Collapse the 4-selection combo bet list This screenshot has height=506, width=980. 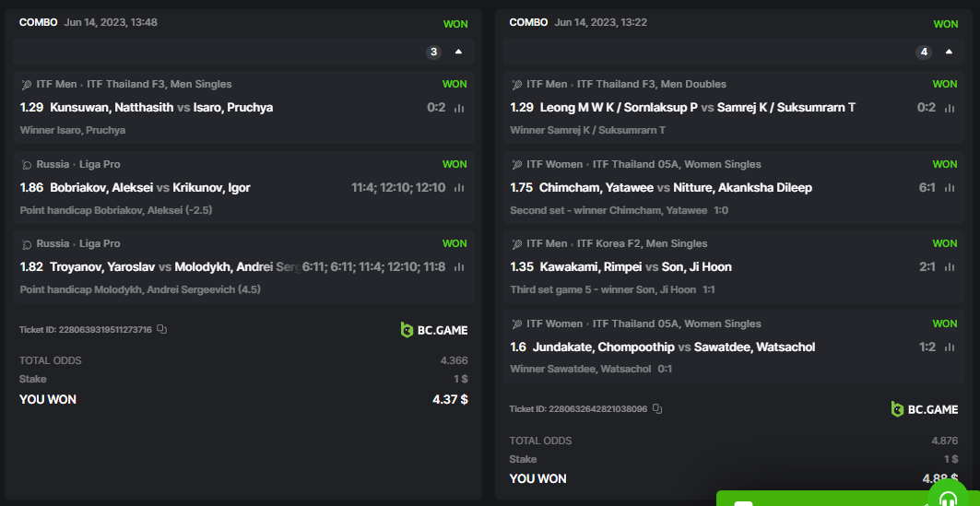coord(949,52)
